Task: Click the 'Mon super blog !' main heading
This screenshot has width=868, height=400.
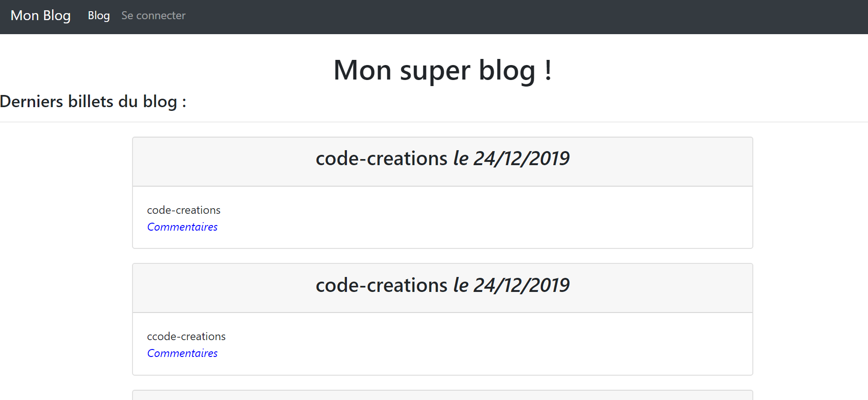Action: coord(442,70)
